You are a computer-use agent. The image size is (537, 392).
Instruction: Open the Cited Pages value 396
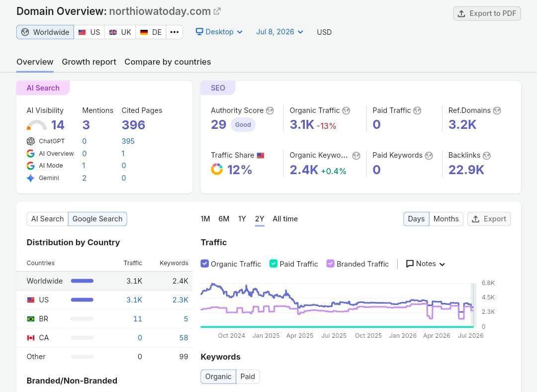click(134, 125)
